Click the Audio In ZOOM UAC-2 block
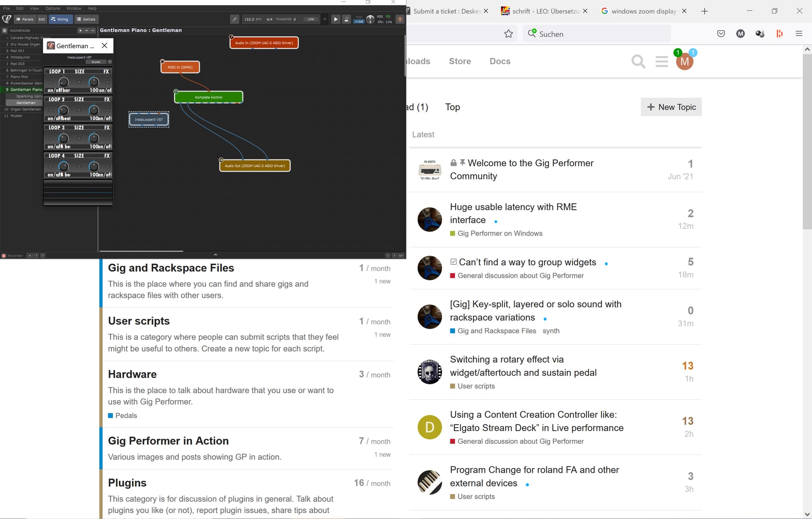The image size is (812, 519). coord(264,43)
